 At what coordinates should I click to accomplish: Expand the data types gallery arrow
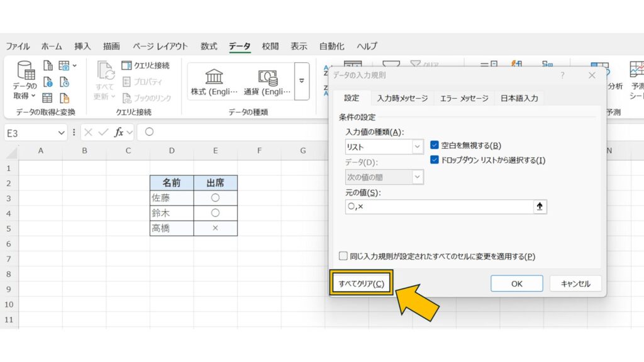(301, 80)
